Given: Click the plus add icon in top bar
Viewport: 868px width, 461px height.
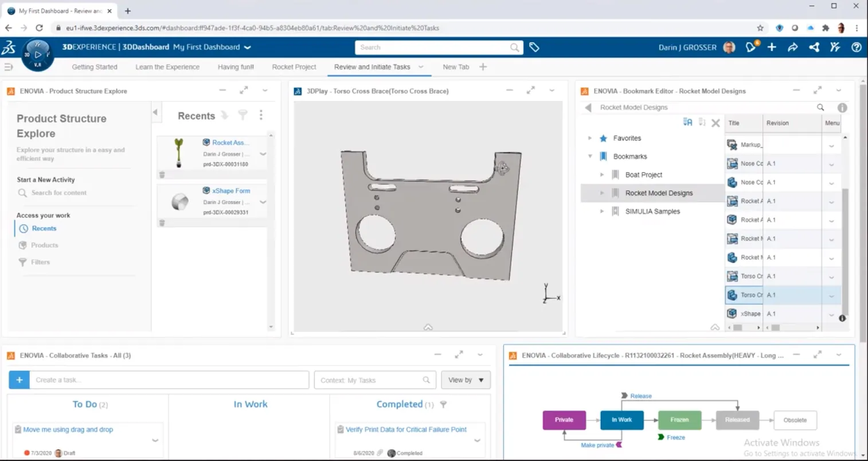Looking at the screenshot, I should click(x=772, y=47).
